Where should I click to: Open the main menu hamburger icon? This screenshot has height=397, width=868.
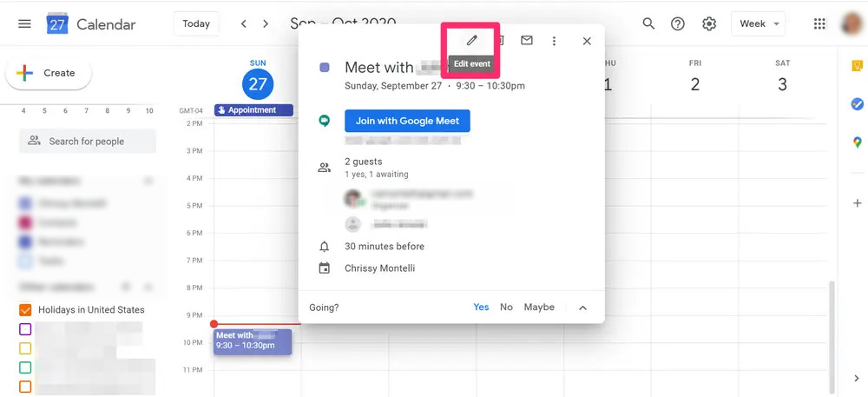(x=24, y=23)
